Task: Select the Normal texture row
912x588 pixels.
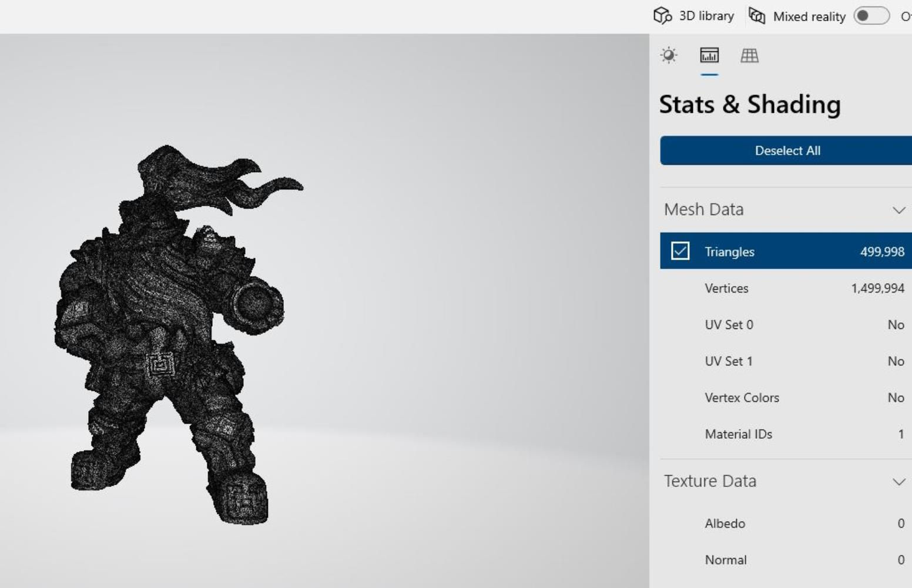Action: tap(786, 559)
